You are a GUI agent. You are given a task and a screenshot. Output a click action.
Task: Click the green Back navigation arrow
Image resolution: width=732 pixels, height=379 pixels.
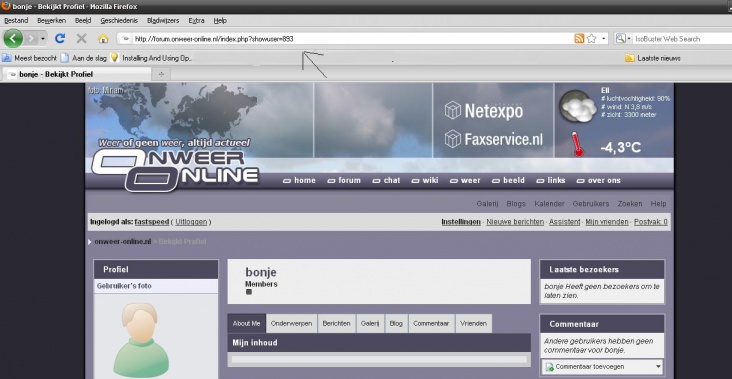coord(13,38)
